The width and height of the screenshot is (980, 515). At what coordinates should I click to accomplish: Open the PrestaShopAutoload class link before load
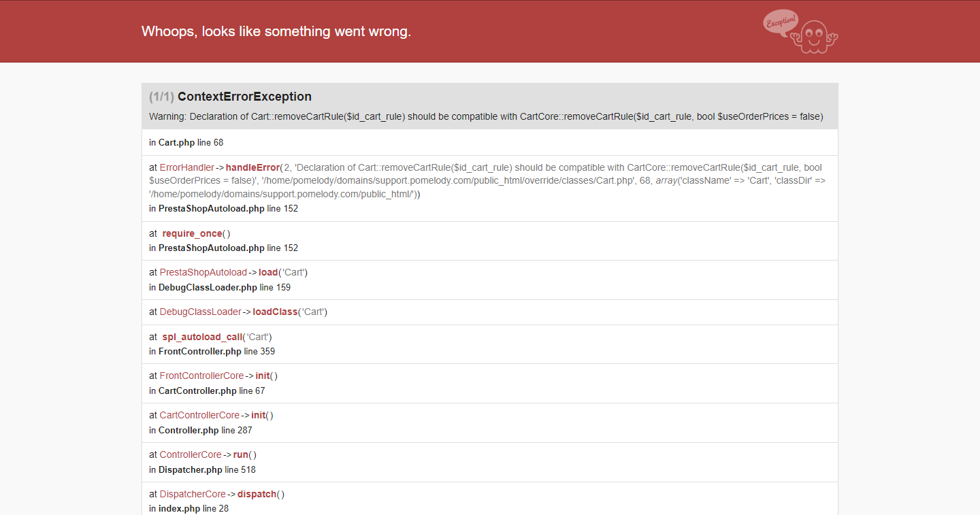[x=203, y=272]
